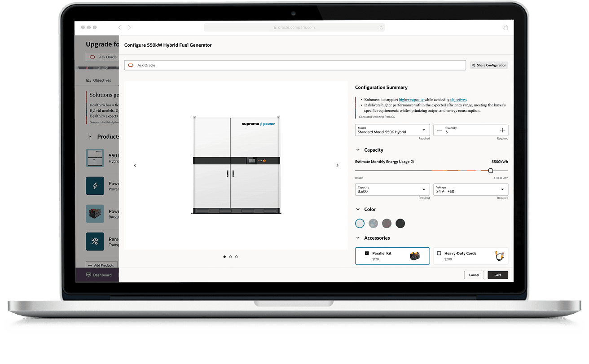
Task: Select the second image carousel dot
Action: point(230,257)
